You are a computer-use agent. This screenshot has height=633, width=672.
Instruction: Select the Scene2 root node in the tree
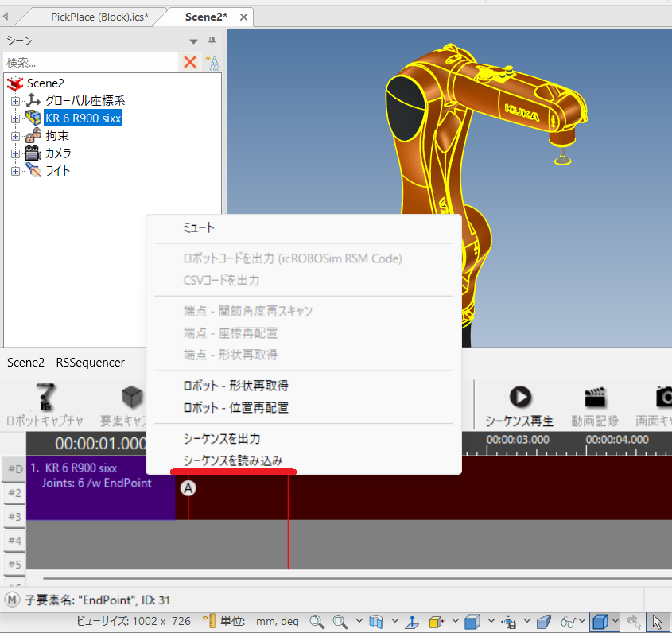(45, 83)
